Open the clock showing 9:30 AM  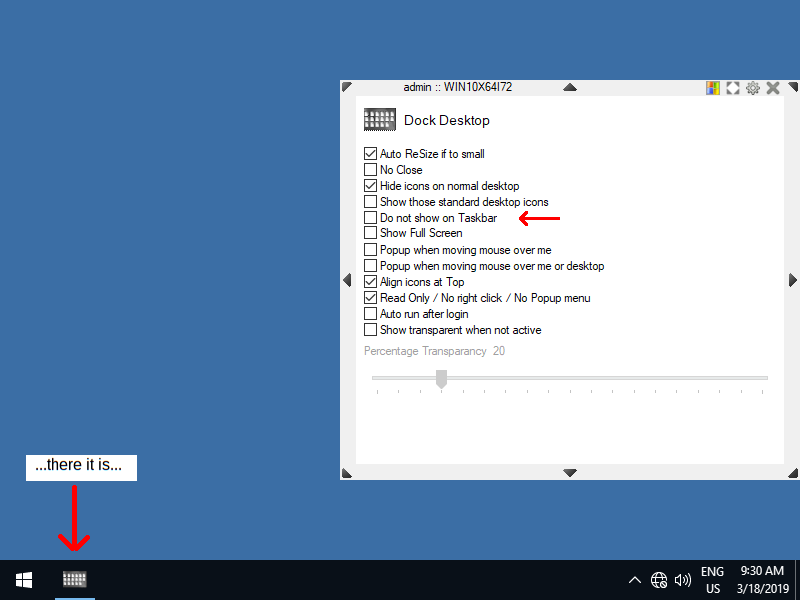[762, 580]
